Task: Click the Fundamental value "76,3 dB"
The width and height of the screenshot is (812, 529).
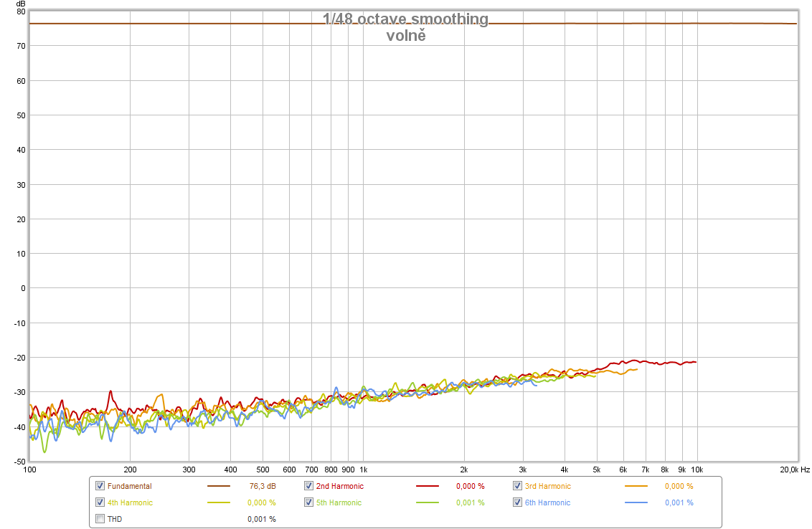Action: pyautogui.click(x=263, y=487)
